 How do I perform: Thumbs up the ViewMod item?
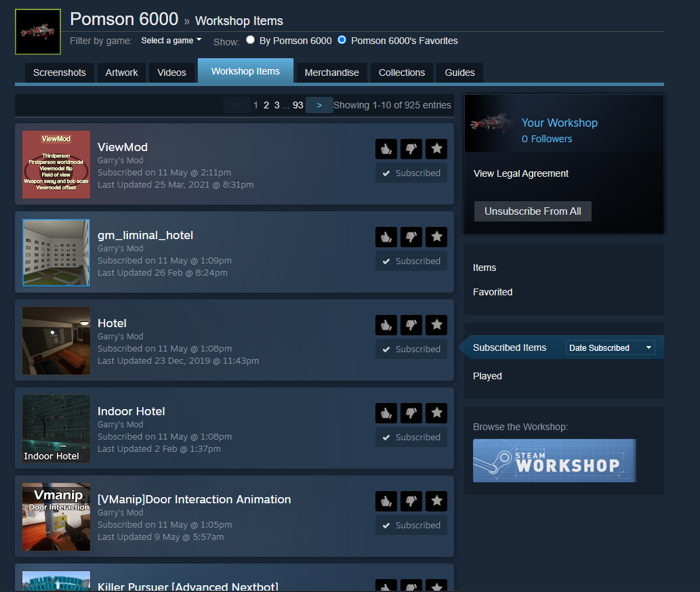click(386, 148)
